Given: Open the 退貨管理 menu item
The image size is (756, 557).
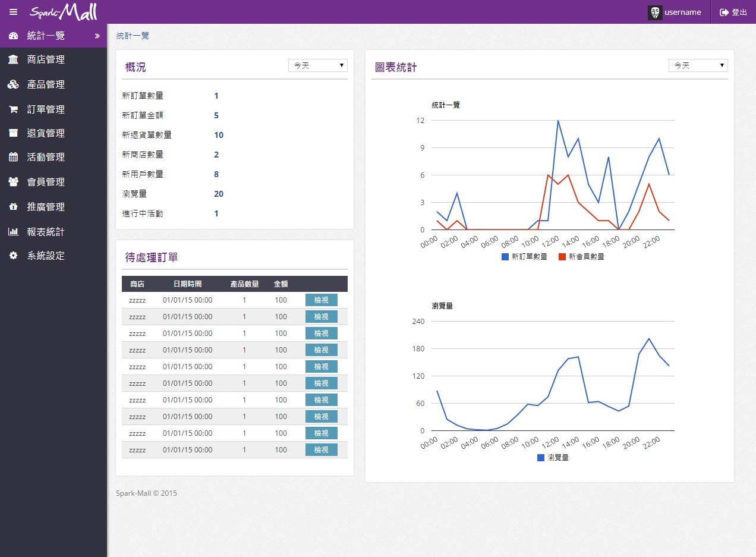Looking at the screenshot, I should click(x=46, y=133).
